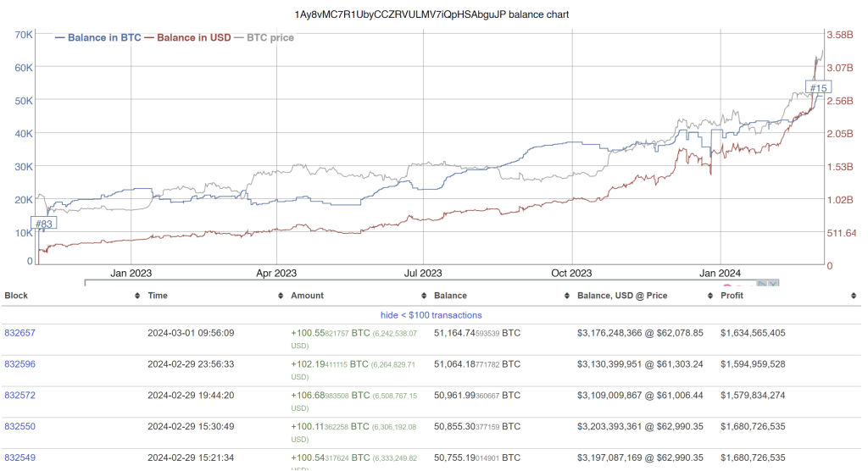This screenshot has height=471, width=868.
Task: Click the Block column header
Action: (x=16, y=296)
